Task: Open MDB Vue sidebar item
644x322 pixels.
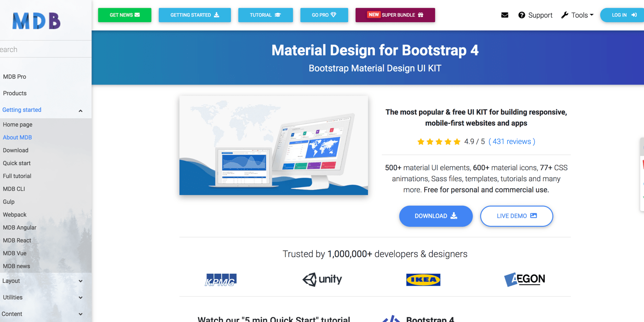Action: 15,253
